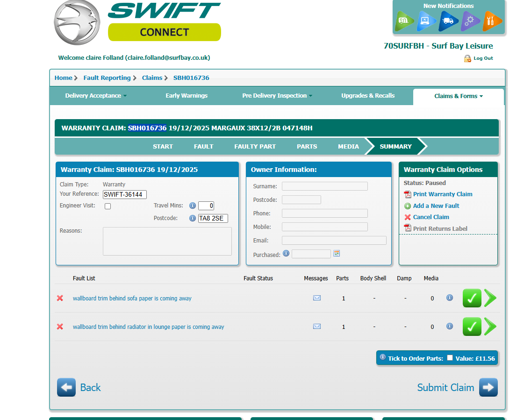Viewport: 524px width, 420px height.
Task: Click the SBH016736 breadcrumb link
Action: [191, 78]
